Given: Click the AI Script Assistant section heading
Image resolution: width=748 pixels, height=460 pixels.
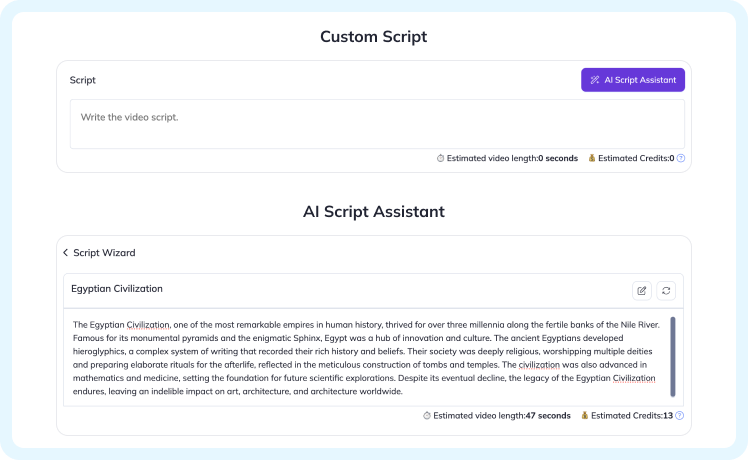Looking at the screenshot, I should coord(373,212).
